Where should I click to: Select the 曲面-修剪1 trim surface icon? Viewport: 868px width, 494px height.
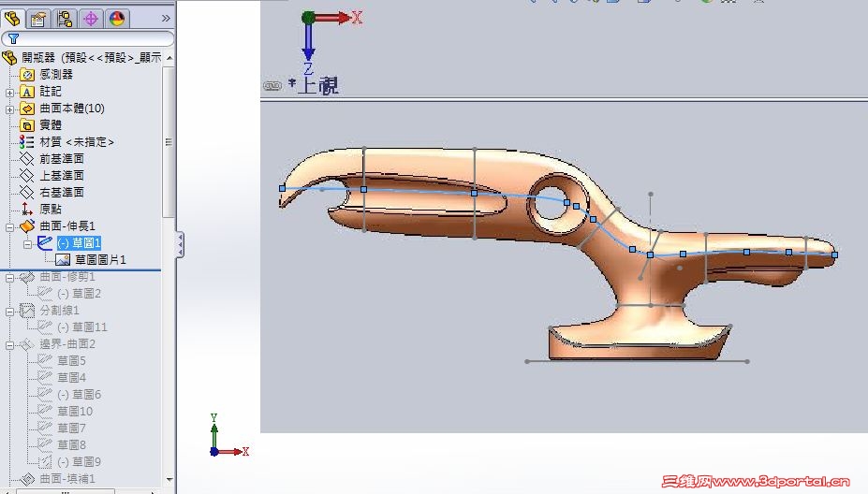(x=26, y=277)
